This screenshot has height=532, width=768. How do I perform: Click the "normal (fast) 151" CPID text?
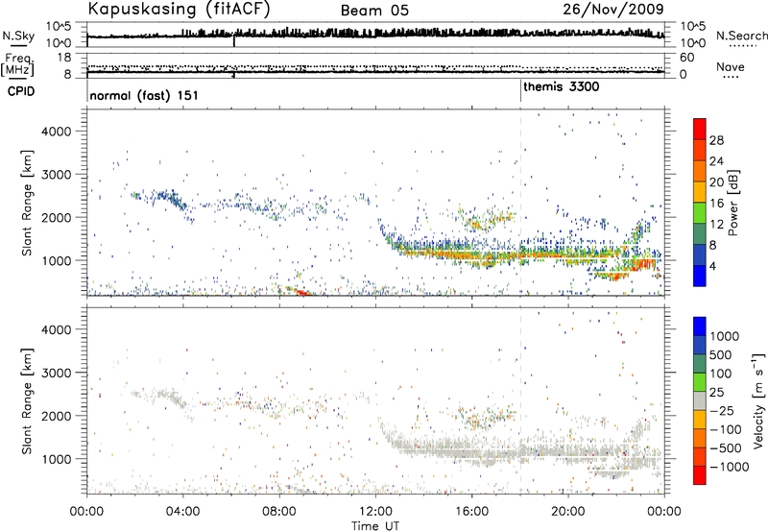pos(144,95)
